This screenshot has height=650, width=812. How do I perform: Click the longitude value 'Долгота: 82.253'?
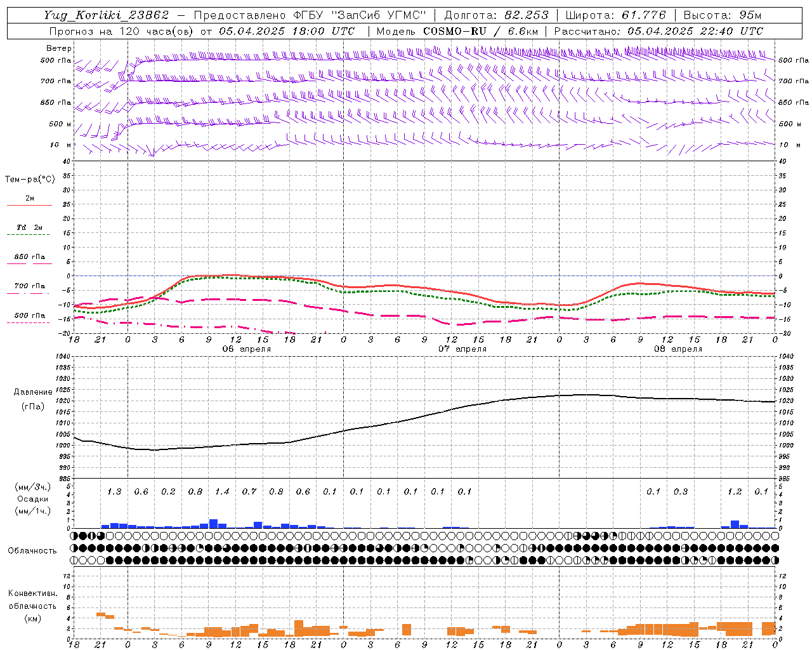click(497, 15)
